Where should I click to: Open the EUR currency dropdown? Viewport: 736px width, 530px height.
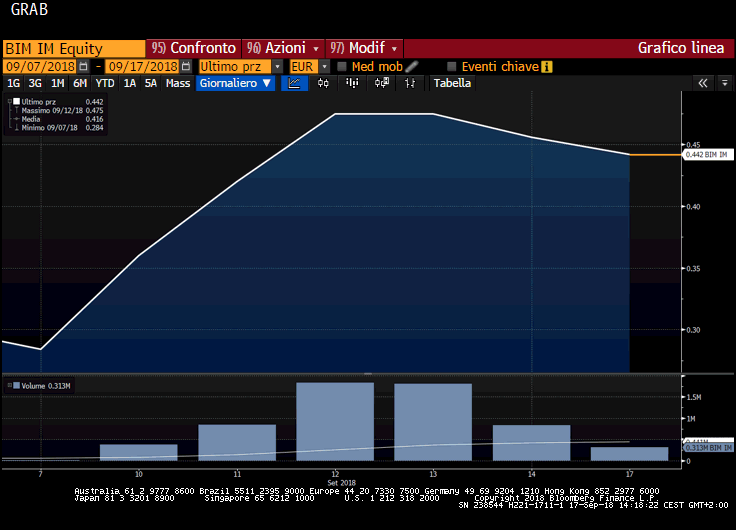pyautogui.click(x=325, y=66)
